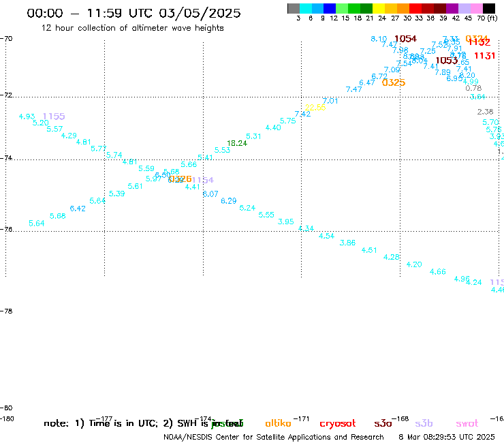
Task: Click the 6.42 wave height reading
Action: pyautogui.click(x=78, y=209)
